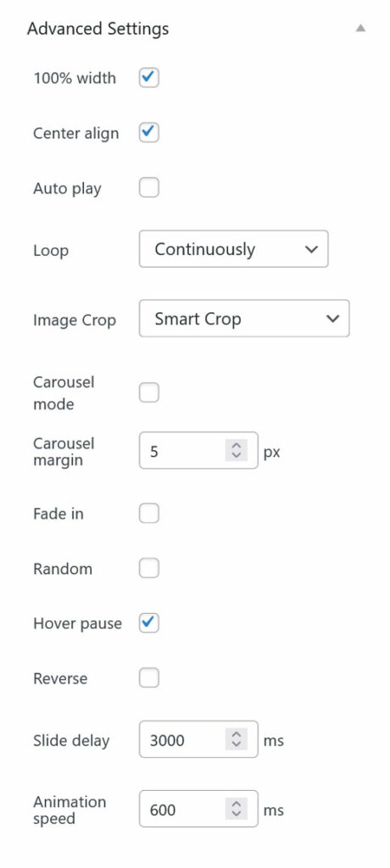
Task: Increase Slide delay using up arrow
Action: [x=237, y=735]
